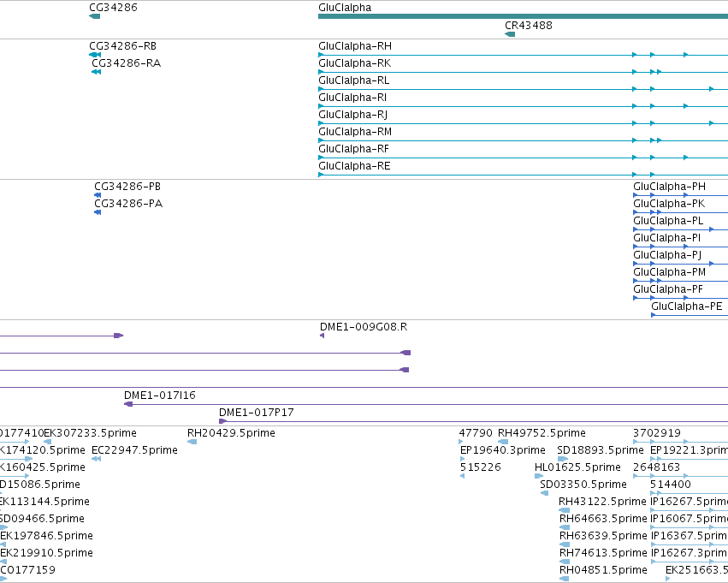Click the RH74613.5prime EST label
The height and width of the screenshot is (583, 728).
pyautogui.click(x=603, y=553)
